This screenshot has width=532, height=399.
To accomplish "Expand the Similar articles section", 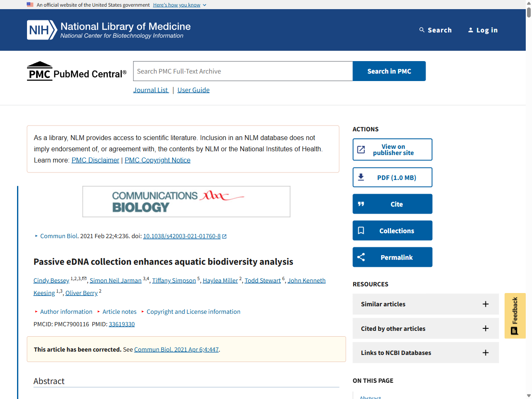I will pyautogui.click(x=425, y=304).
